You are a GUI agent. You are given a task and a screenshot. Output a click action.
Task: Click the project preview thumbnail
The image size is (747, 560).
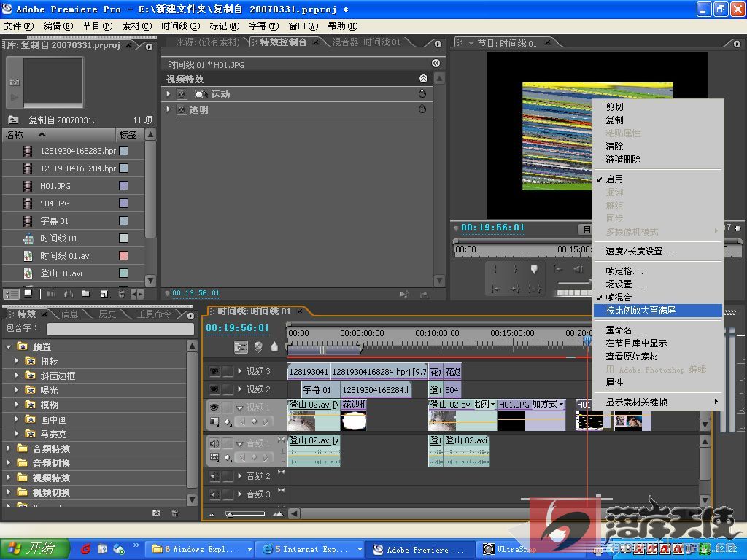pyautogui.click(x=53, y=81)
